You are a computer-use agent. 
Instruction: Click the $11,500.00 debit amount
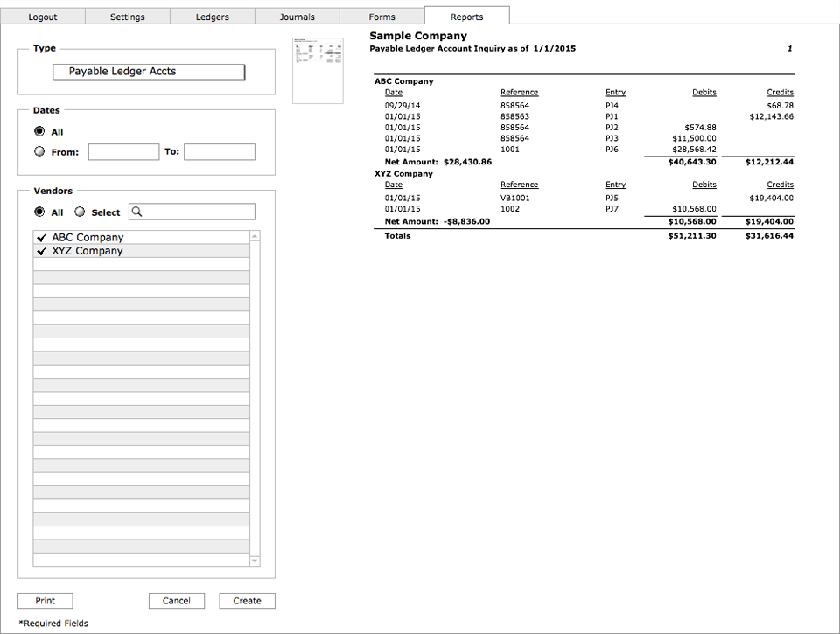(x=694, y=139)
